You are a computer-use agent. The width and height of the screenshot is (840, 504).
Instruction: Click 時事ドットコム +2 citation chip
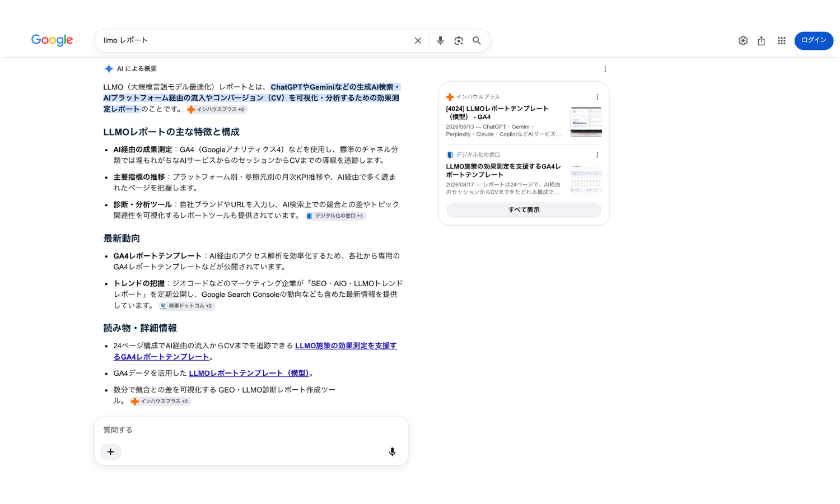(186, 306)
